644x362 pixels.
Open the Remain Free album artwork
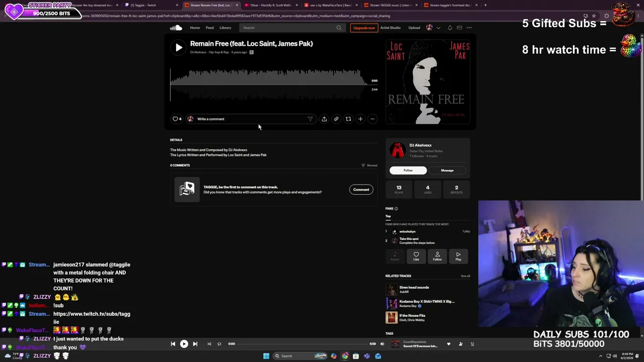[x=428, y=81]
